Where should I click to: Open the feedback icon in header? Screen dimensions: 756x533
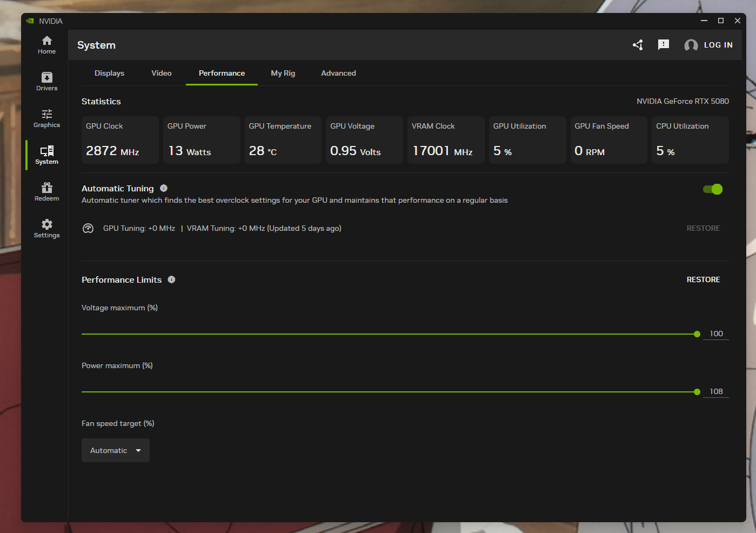(x=664, y=45)
